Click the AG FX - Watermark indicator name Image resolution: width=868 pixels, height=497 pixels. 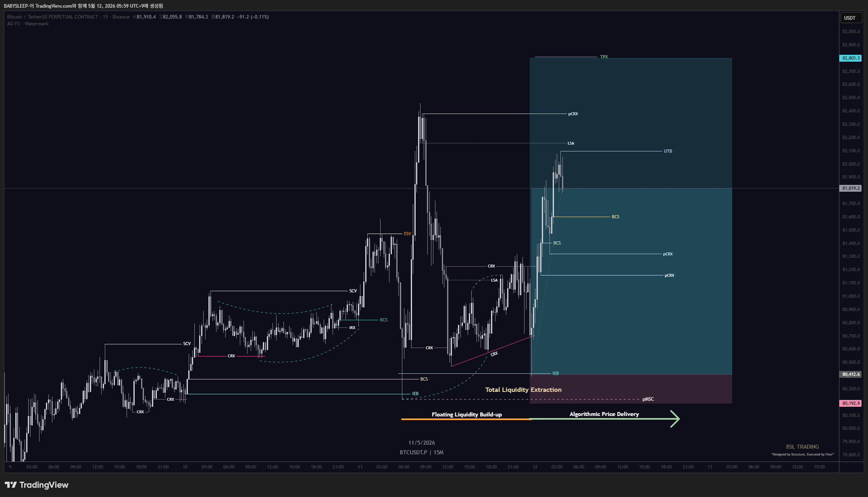[x=28, y=24]
